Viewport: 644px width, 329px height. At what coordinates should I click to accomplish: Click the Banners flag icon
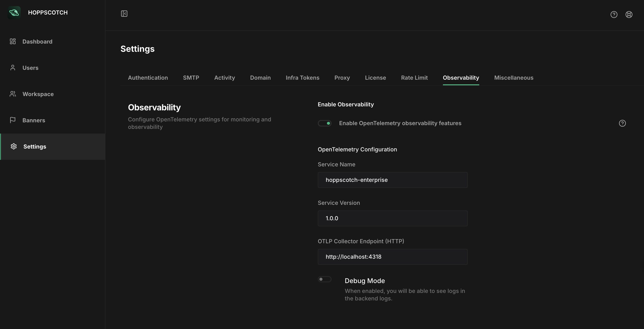(x=13, y=120)
